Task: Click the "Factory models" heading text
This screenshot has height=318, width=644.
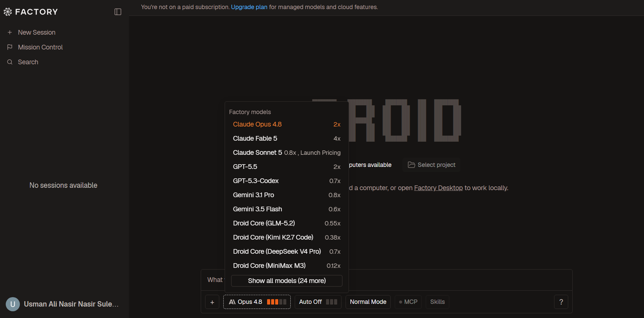Action: tap(250, 112)
